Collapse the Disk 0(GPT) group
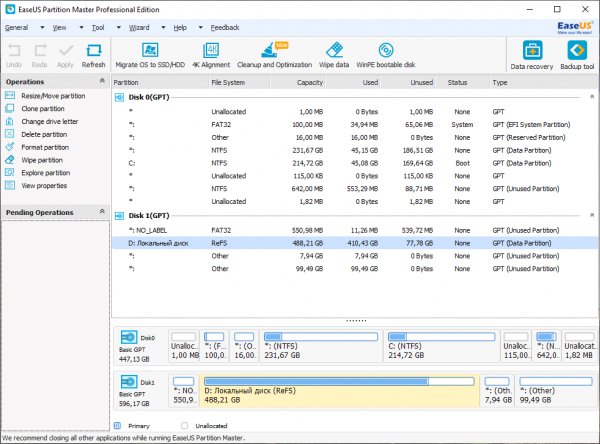This screenshot has width=600, height=444. [592, 97]
